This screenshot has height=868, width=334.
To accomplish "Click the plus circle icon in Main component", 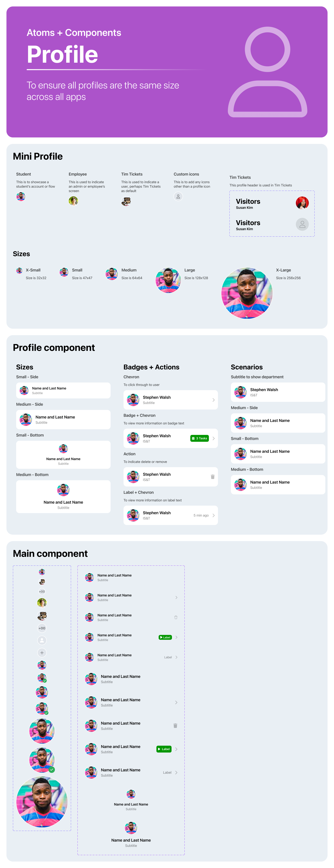I will coord(42,653).
